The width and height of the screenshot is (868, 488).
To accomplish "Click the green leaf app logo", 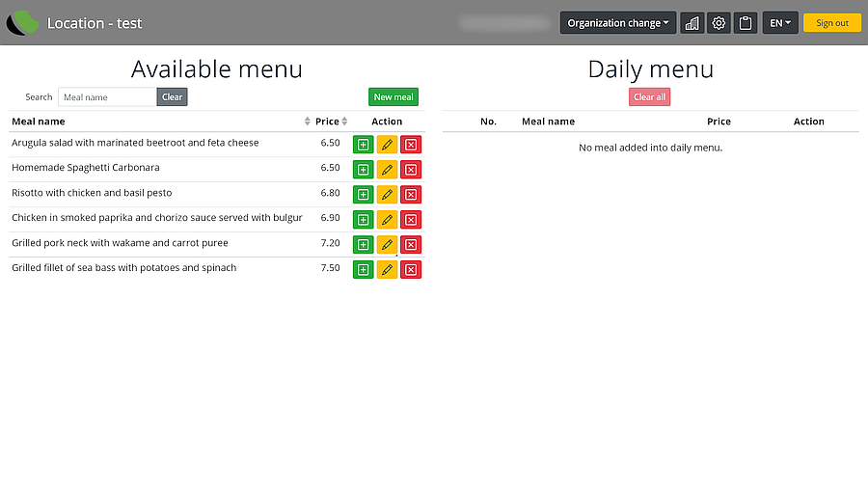I will [x=22, y=23].
